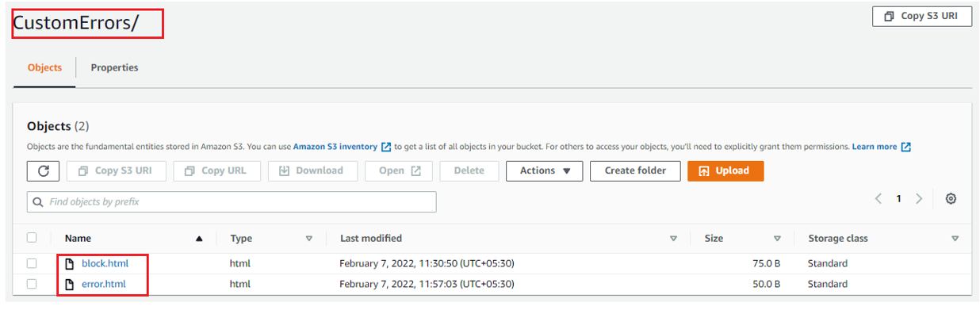Go to next page arrow
The image size is (980, 314).
[x=919, y=199]
